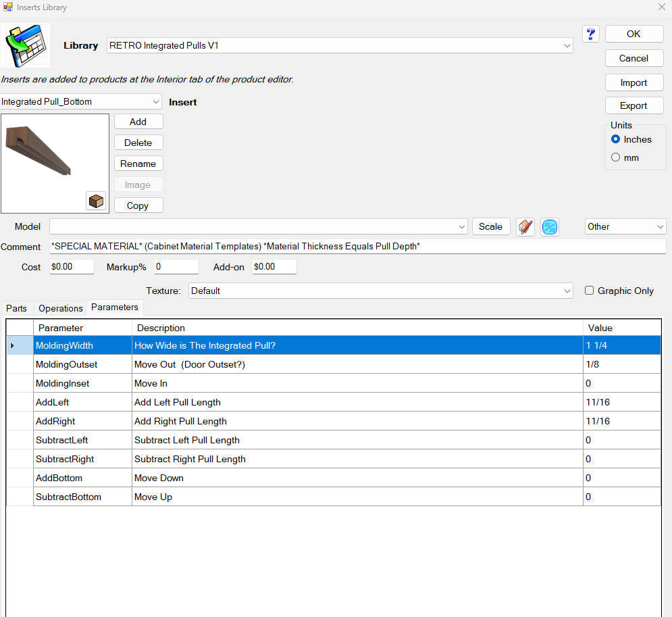Click the Parameter column header
The image size is (672, 617).
tap(82, 328)
